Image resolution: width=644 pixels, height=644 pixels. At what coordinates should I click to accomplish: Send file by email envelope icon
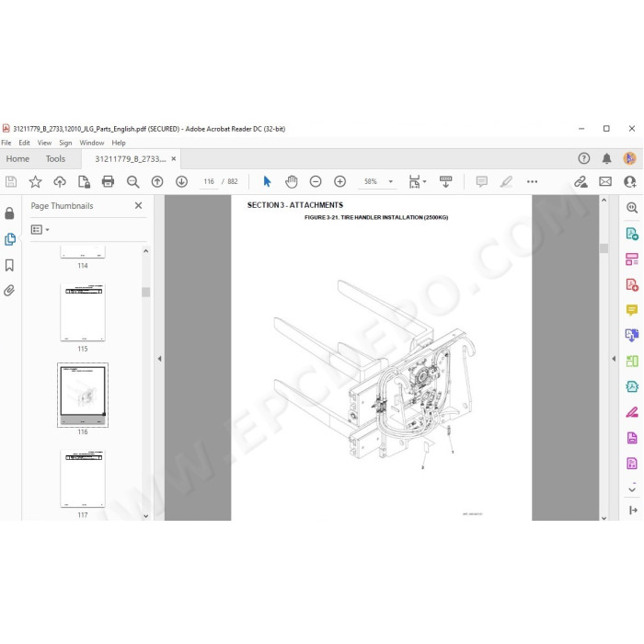[x=605, y=181]
